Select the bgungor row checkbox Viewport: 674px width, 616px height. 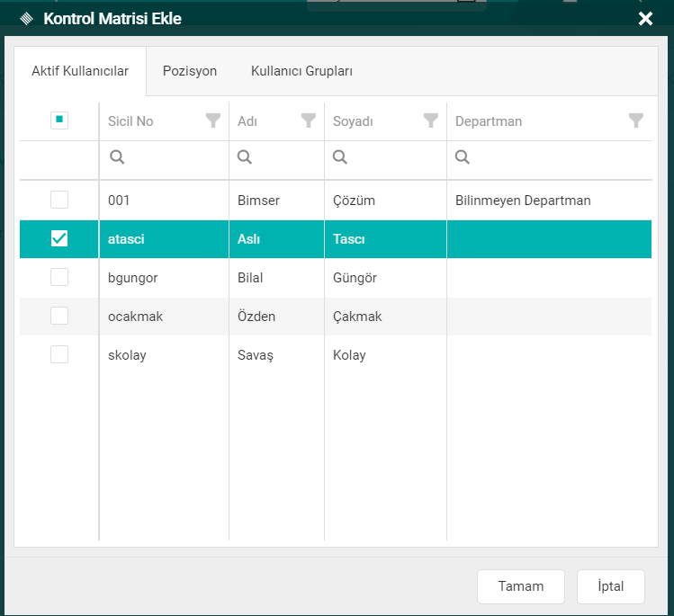(x=59, y=277)
